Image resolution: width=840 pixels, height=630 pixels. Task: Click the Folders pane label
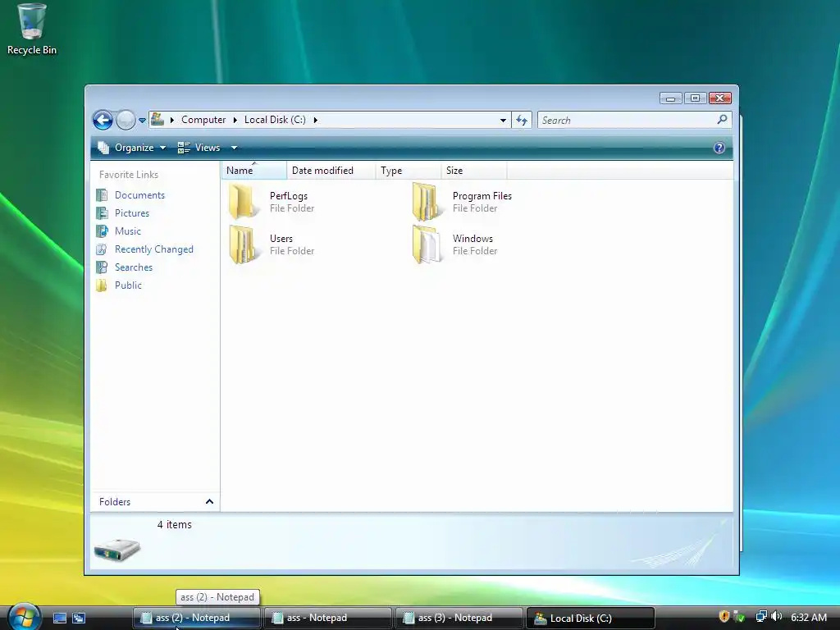click(115, 502)
